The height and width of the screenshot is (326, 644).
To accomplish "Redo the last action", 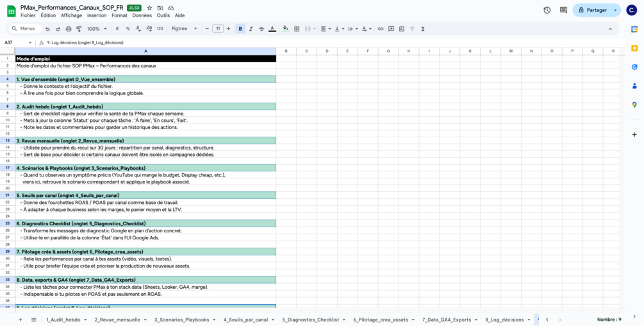I will 58,29.
